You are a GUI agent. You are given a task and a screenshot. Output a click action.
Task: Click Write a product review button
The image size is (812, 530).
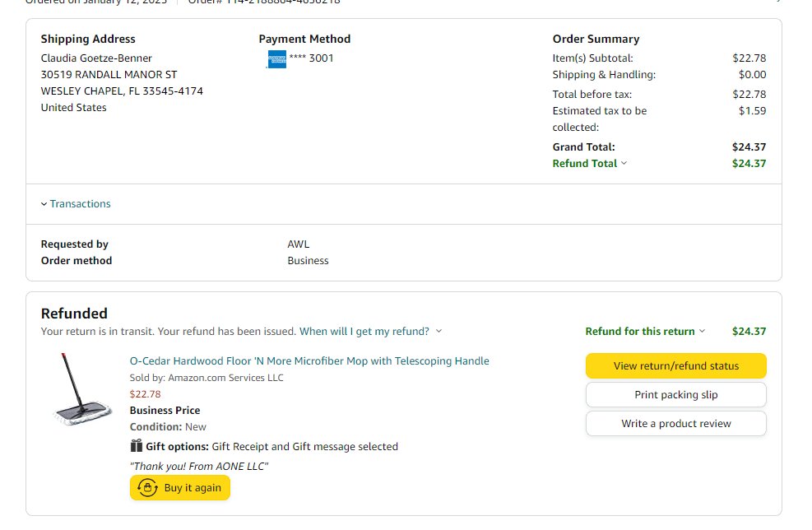[x=675, y=424]
